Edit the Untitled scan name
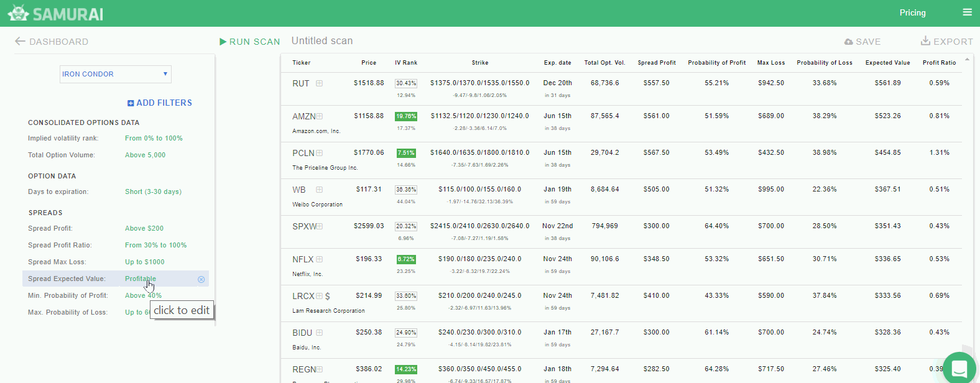Screen dimensions: 980x383 coord(322,41)
